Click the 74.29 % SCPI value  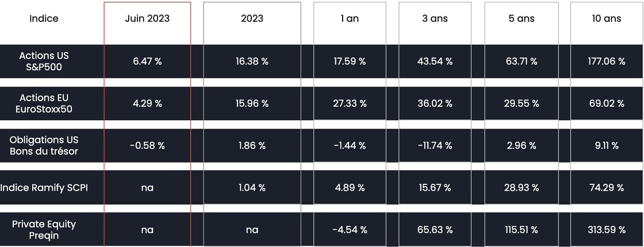[x=607, y=187]
